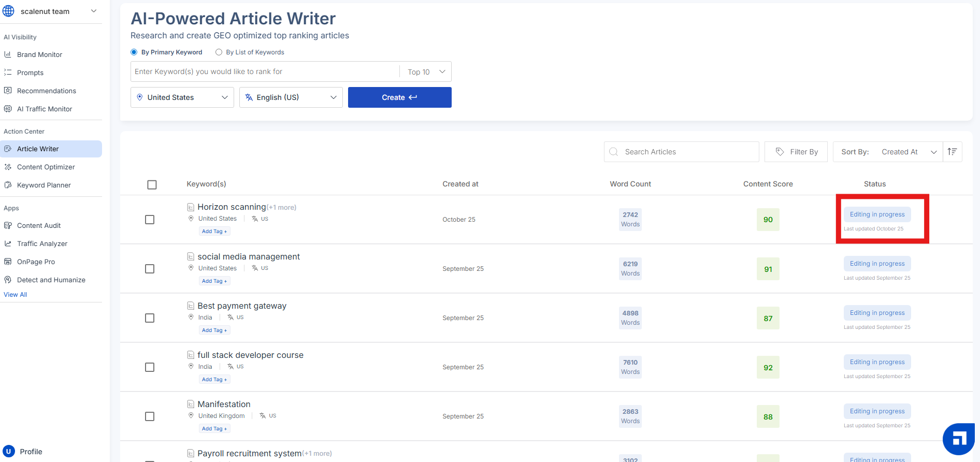This screenshot has width=980, height=462.
Task: Click the Filter By tag icon
Action: coord(780,152)
